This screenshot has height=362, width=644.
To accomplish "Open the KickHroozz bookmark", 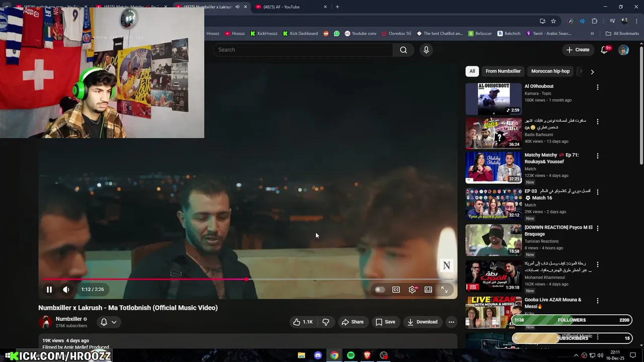I will pyautogui.click(x=264, y=34).
